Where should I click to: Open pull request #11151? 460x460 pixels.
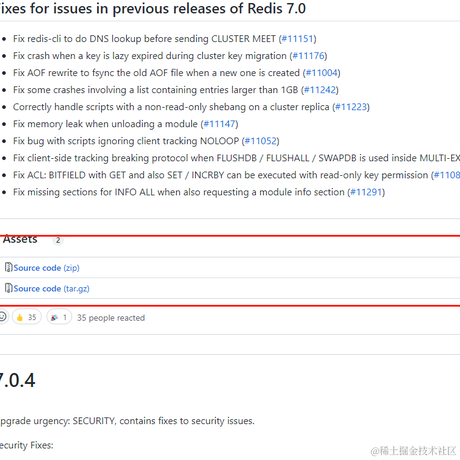coord(297,39)
